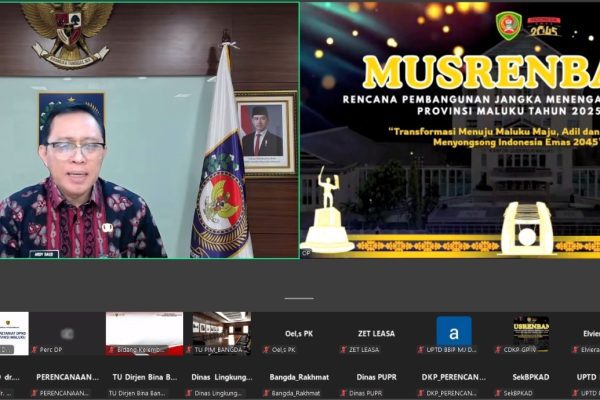600x400 pixels.
Task: Click the small 'ZET LEASA' name label
Action: pos(364,349)
